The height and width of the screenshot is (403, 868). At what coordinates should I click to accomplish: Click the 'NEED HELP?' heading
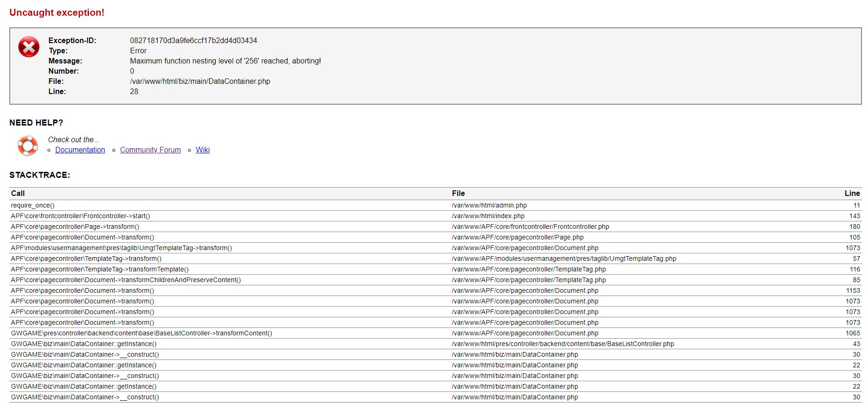click(x=36, y=123)
